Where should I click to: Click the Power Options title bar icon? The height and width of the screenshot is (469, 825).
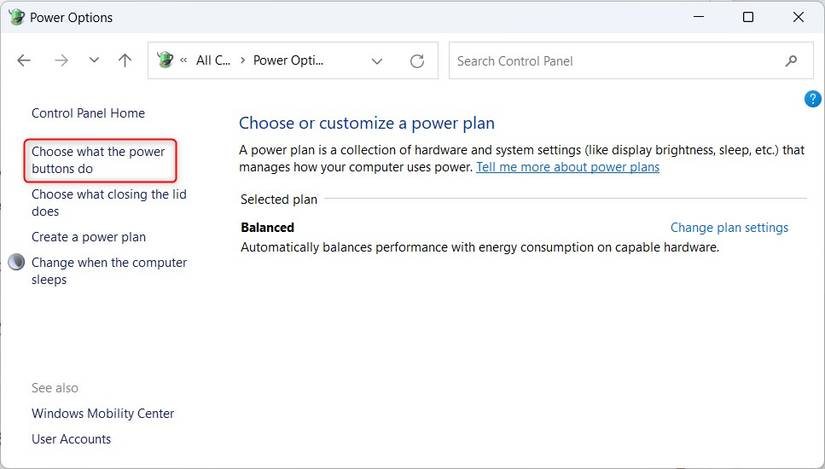click(16, 17)
